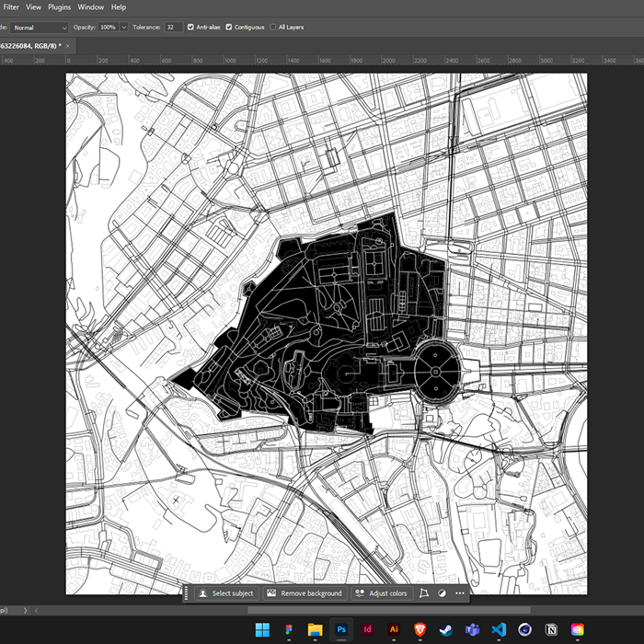Open Brave browser from the taskbar
The width and height of the screenshot is (644, 644).
[x=420, y=629]
